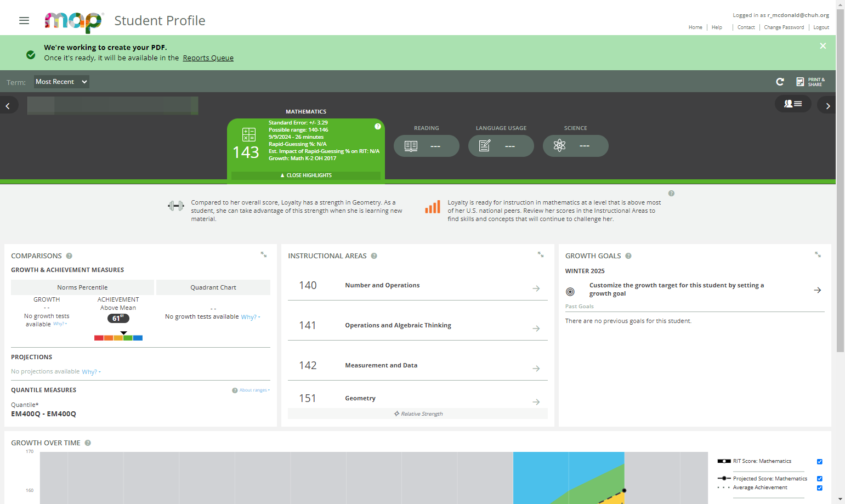Click the achievement color bar
Image resolution: width=845 pixels, height=504 pixels.
[118, 338]
